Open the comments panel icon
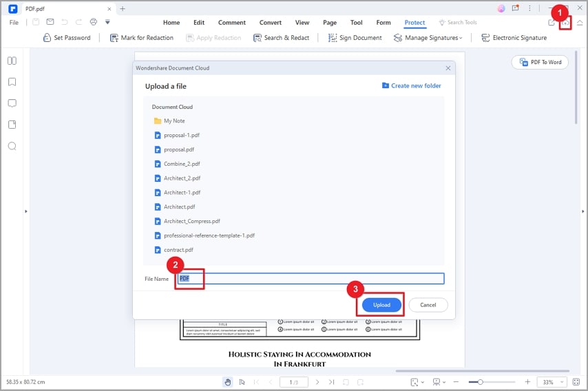588x391 pixels. point(12,103)
